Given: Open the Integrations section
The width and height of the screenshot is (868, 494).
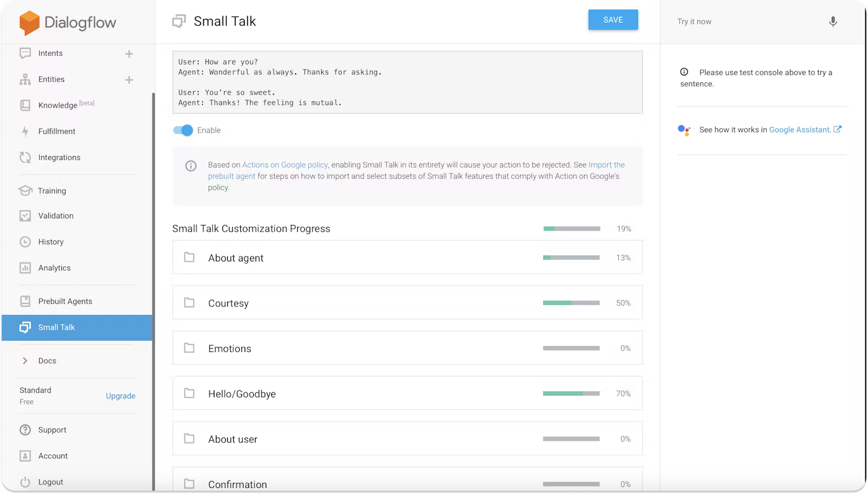Looking at the screenshot, I should pos(60,157).
